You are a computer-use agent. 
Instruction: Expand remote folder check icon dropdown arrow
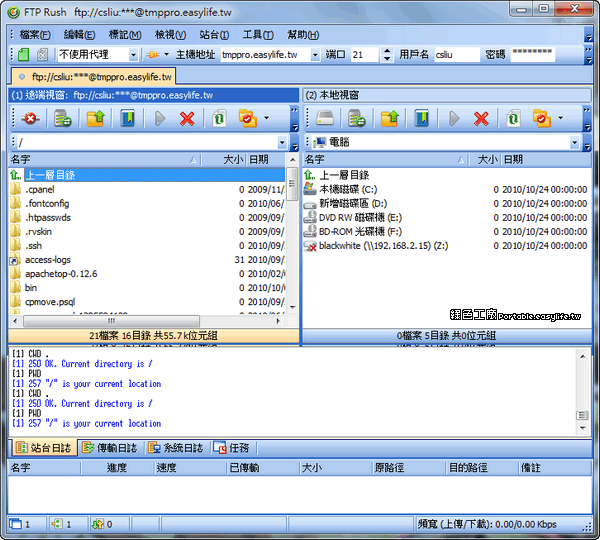[x=266, y=118]
